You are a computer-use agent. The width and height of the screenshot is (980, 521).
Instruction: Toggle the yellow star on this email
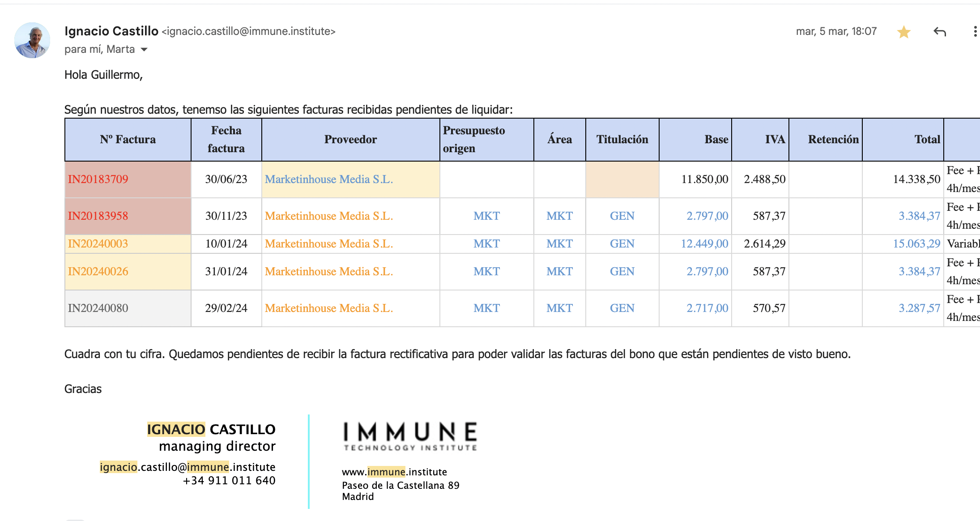[903, 32]
